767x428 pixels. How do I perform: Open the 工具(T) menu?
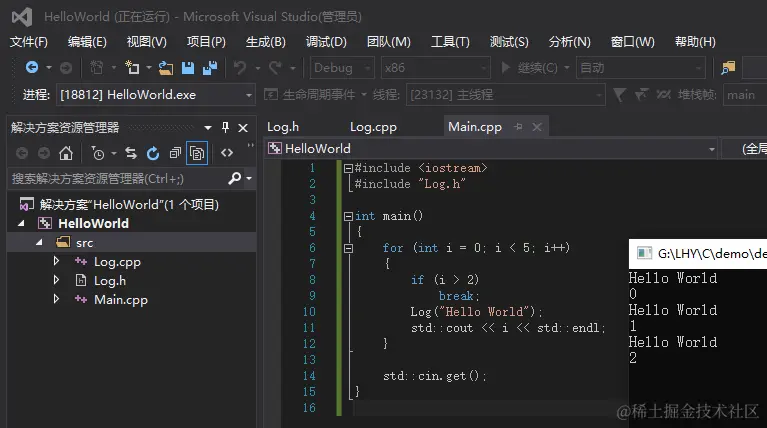pyautogui.click(x=450, y=42)
